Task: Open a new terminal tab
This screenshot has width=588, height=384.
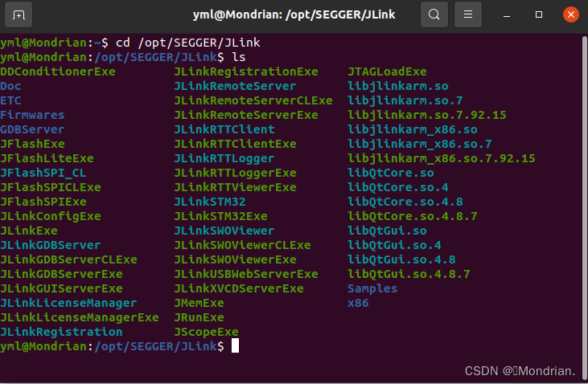Action: point(19,14)
